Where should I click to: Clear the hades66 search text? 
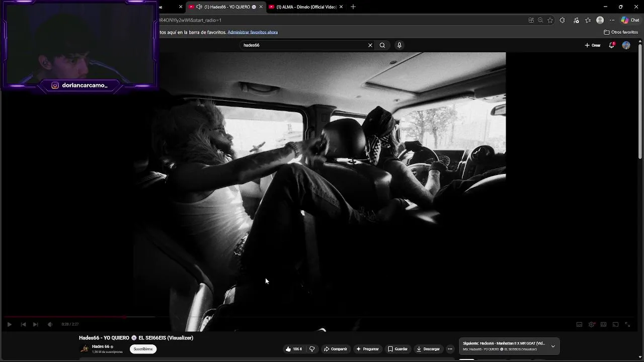pos(370,45)
